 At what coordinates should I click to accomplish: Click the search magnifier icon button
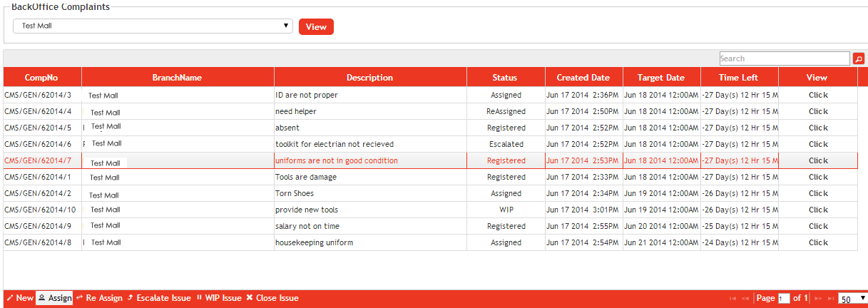click(859, 59)
